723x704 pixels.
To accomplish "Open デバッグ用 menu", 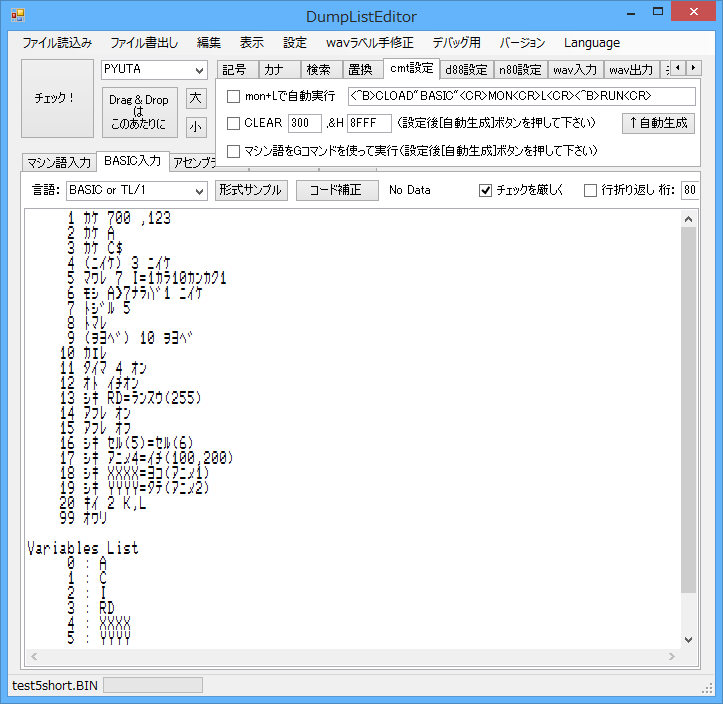I will click(x=456, y=43).
